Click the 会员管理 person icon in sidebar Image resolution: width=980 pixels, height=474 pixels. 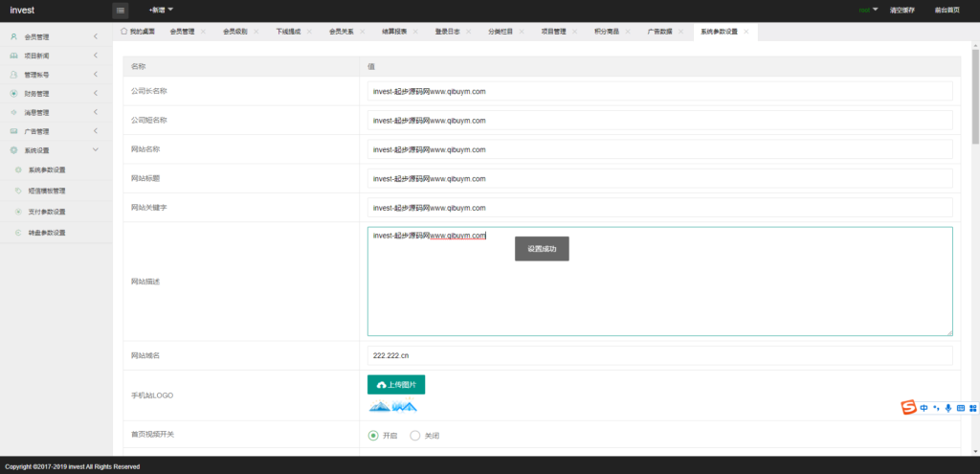13,36
